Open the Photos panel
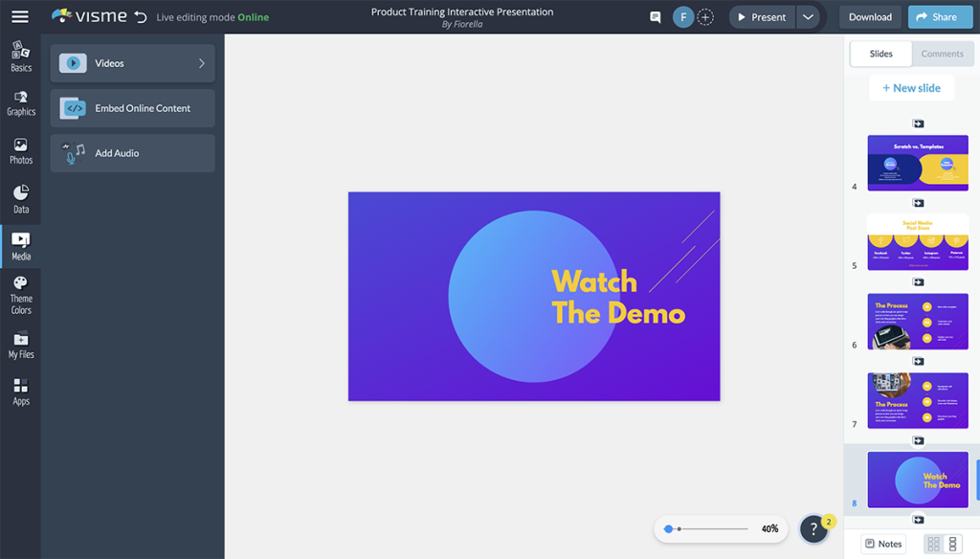This screenshot has width=980, height=559. (20, 150)
